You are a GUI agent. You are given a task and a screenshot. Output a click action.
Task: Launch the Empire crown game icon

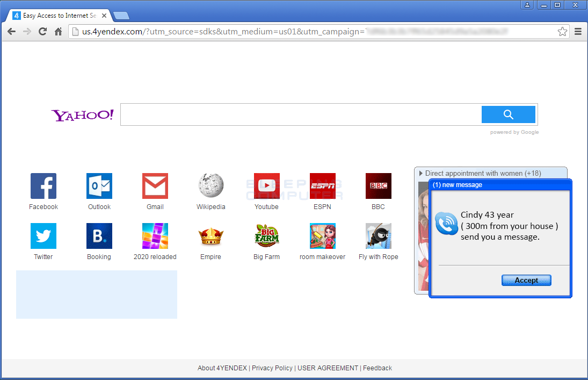[210, 236]
